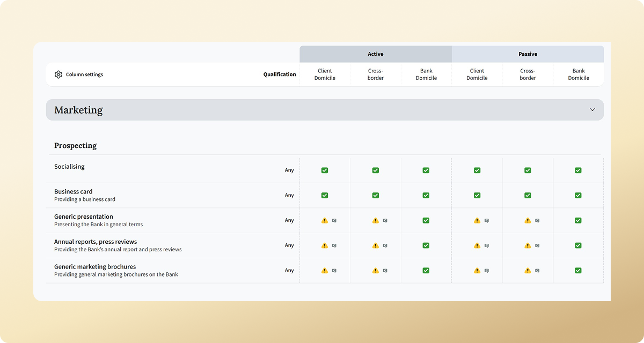The height and width of the screenshot is (343, 644).
Task: Click warning icon for Generic marketing brochures, Active Cross-border
Action: (375, 271)
